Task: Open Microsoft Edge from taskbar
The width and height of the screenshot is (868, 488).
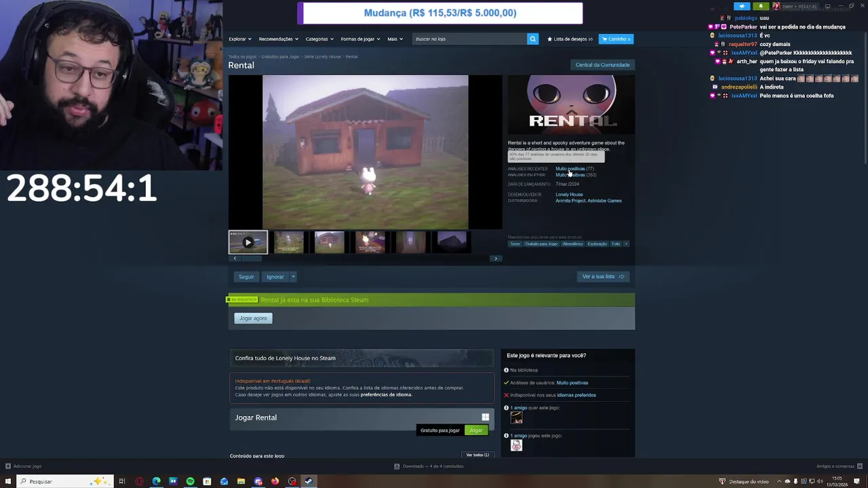Action: [x=156, y=481]
